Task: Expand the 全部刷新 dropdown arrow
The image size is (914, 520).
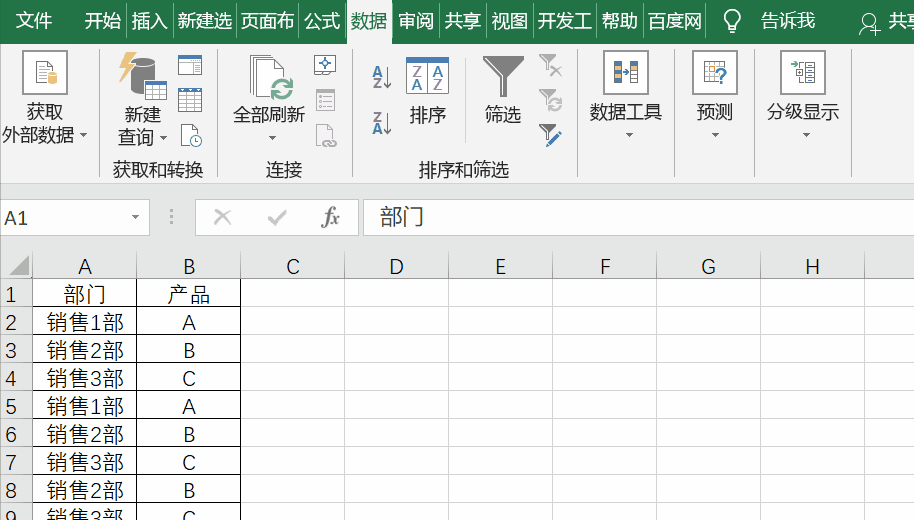Action: pos(272,138)
